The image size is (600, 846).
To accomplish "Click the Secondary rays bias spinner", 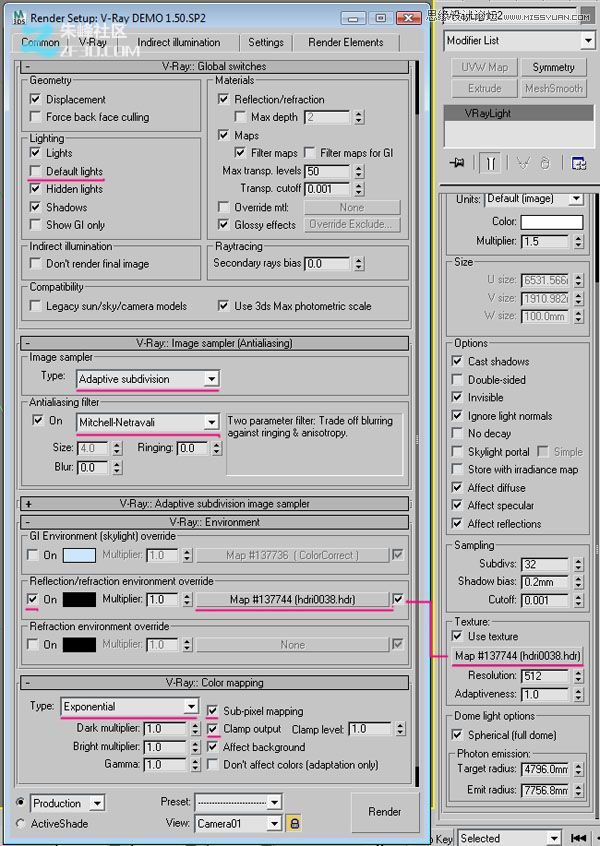I will pyautogui.click(x=359, y=264).
